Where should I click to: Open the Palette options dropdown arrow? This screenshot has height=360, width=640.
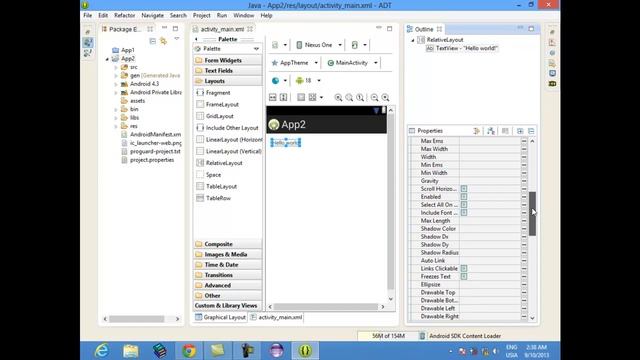(x=256, y=49)
